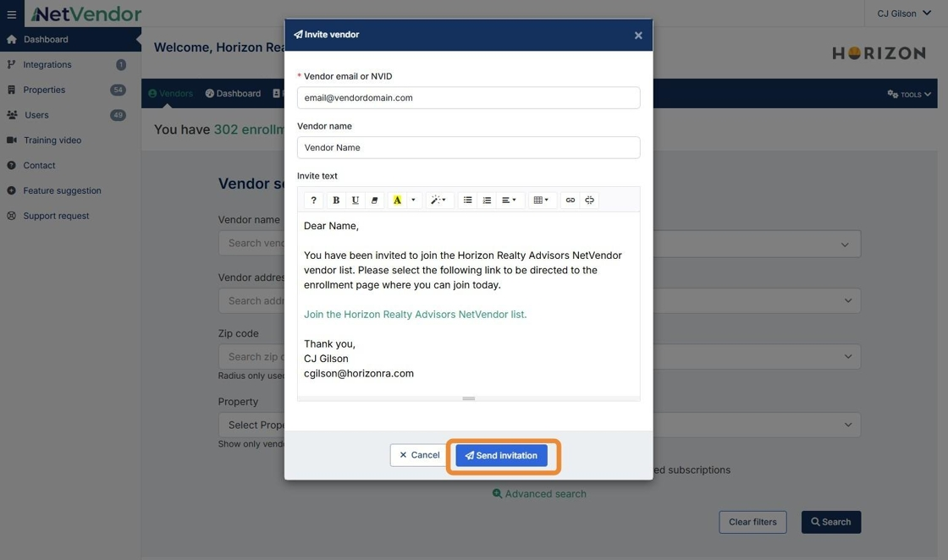Click the Properties building icon
Viewport: 948px width, 560px height.
[12, 90]
